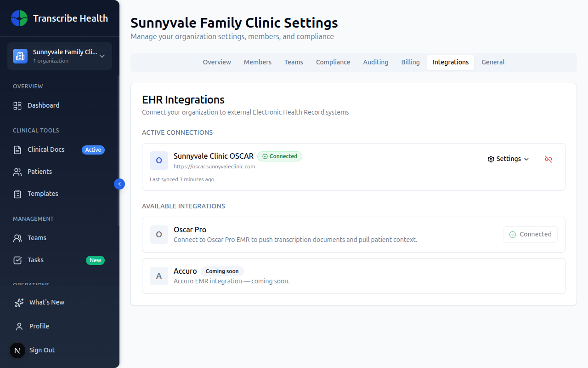Click the Connected badge on Sunnyvale Clinic OSCAR

pyautogui.click(x=280, y=156)
